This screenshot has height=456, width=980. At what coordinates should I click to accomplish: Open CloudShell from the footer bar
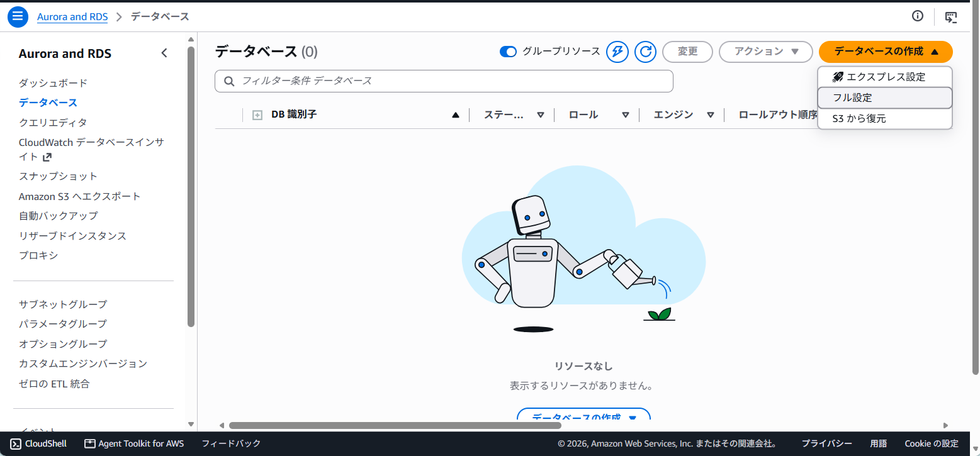click(x=39, y=443)
